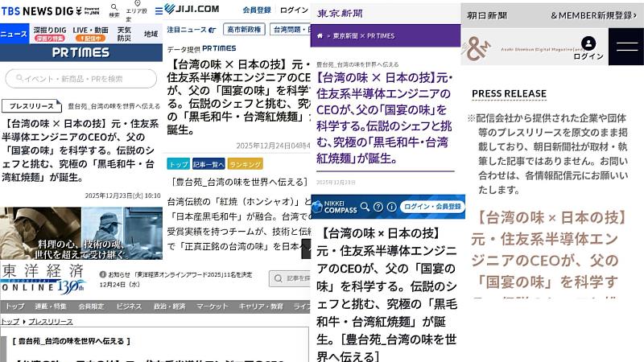Select the トップ menu item in Toyo Keizai nav bar
Image resolution: width=644 pixels, height=362 pixels.
coord(14,306)
